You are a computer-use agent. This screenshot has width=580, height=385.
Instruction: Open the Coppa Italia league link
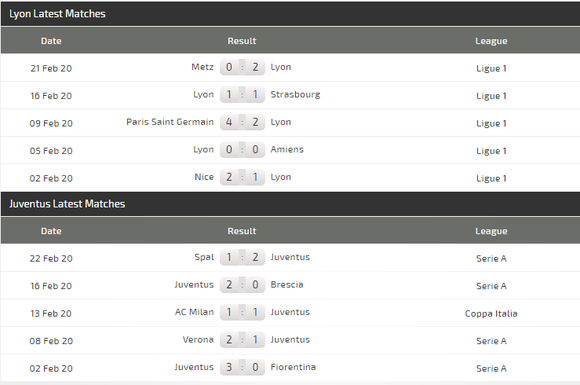(491, 314)
